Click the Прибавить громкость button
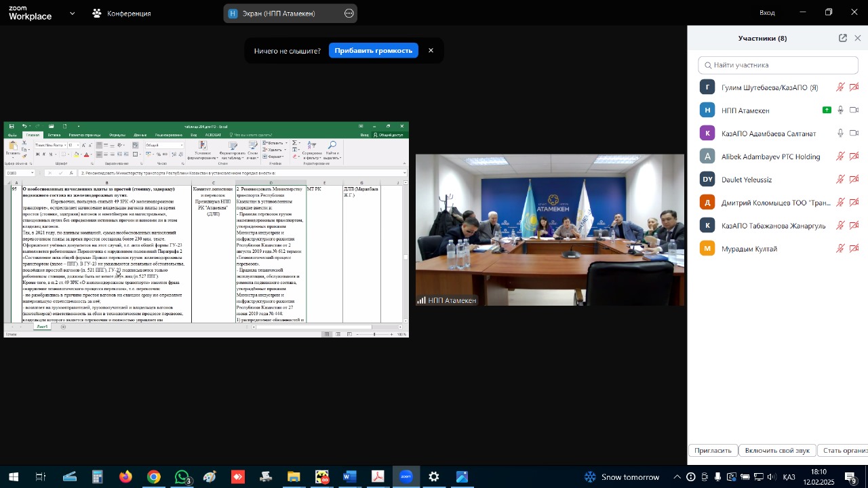Image resolution: width=868 pixels, height=488 pixels. pyautogui.click(x=373, y=50)
